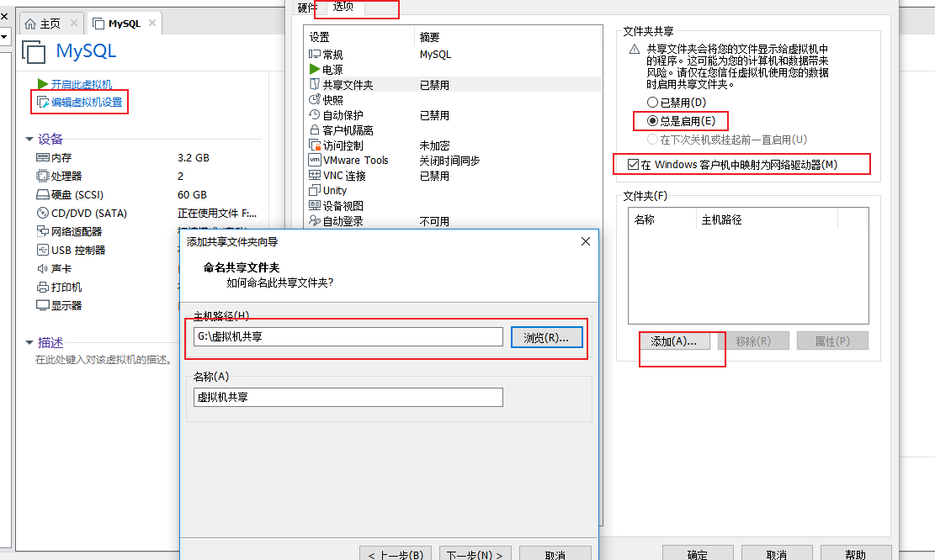Click the AutoProtect (自动保护) clock icon
935x560 pixels.
(x=315, y=114)
